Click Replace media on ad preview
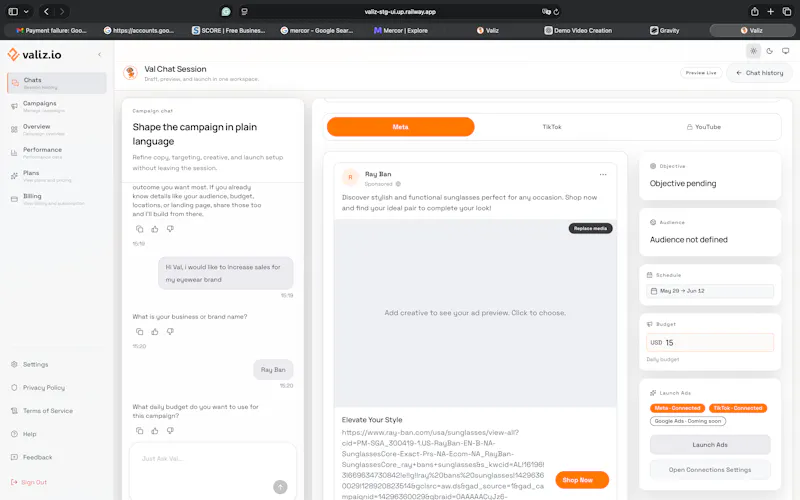The width and height of the screenshot is (800, 500). pyautogui.click(x=590, y=229)
